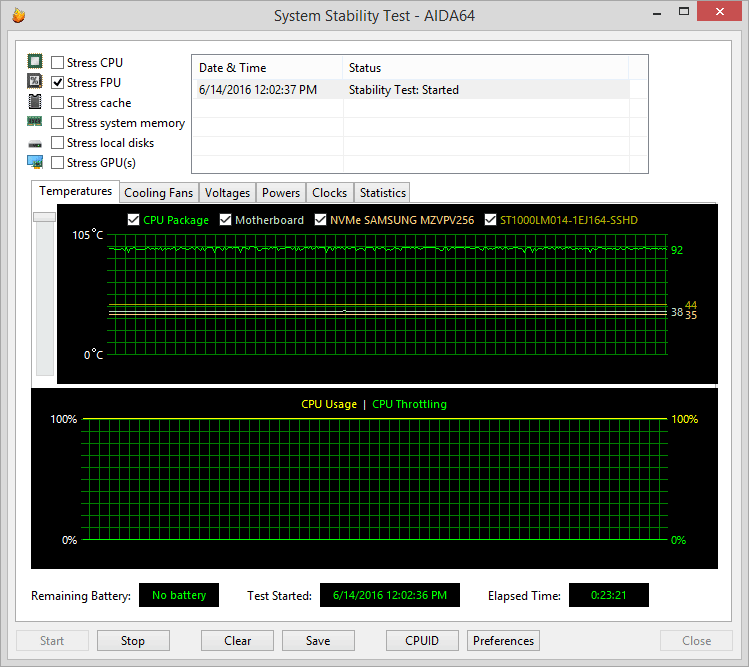The height and width of the screenshot is (667, 749).
Task: Click the 6/14/2016 12:02:37 PM log entry
Action: [258, 90]
